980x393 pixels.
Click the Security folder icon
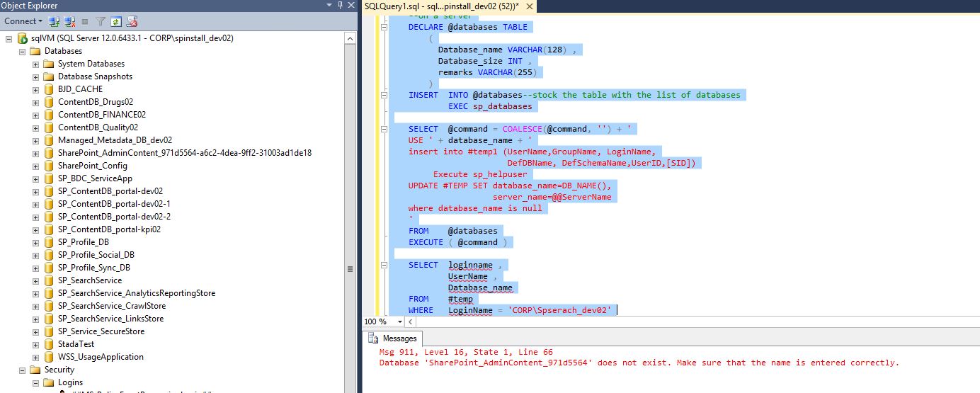[x=35, y=370]
